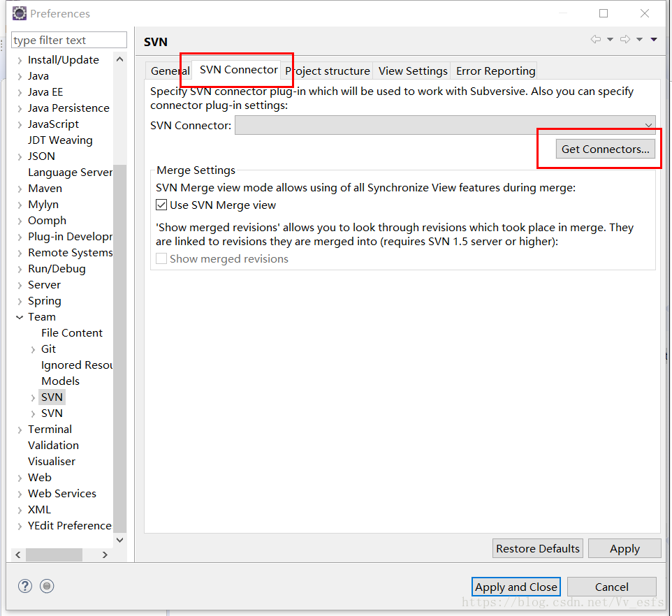Select Visualiser in the tree
672x616 pixels.
coord(52,462)
